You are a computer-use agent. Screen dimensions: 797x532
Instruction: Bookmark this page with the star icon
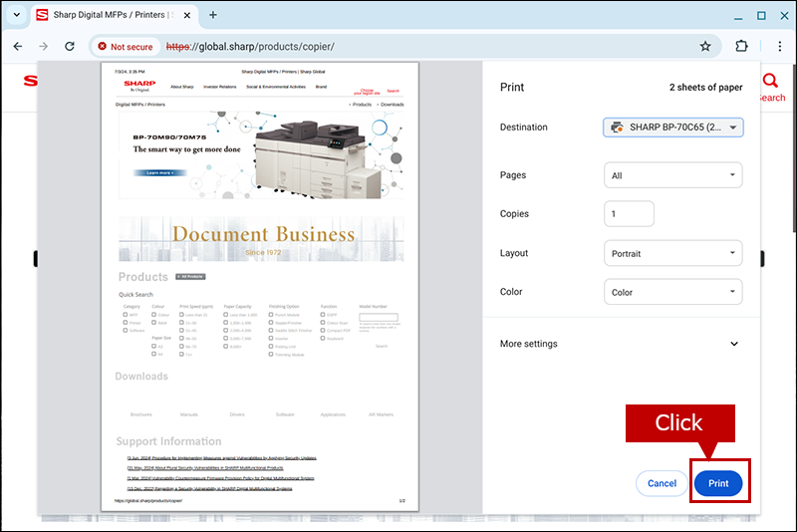coord(705,46)
